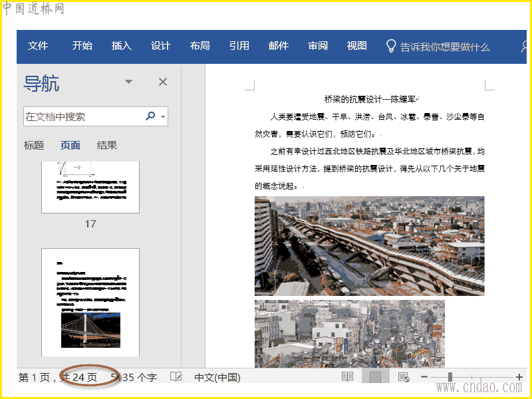Click the word count status item
532x399 pixels.
coord(134,377)
